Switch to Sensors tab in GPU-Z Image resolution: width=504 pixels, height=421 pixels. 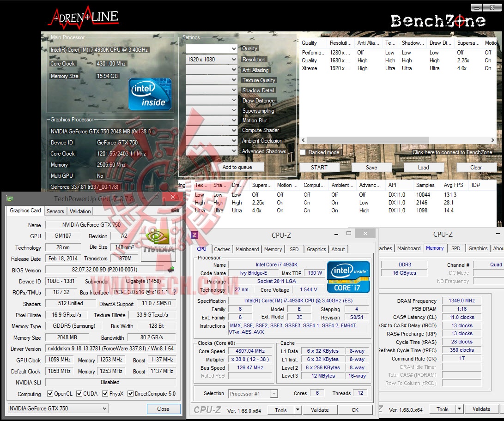55,211
